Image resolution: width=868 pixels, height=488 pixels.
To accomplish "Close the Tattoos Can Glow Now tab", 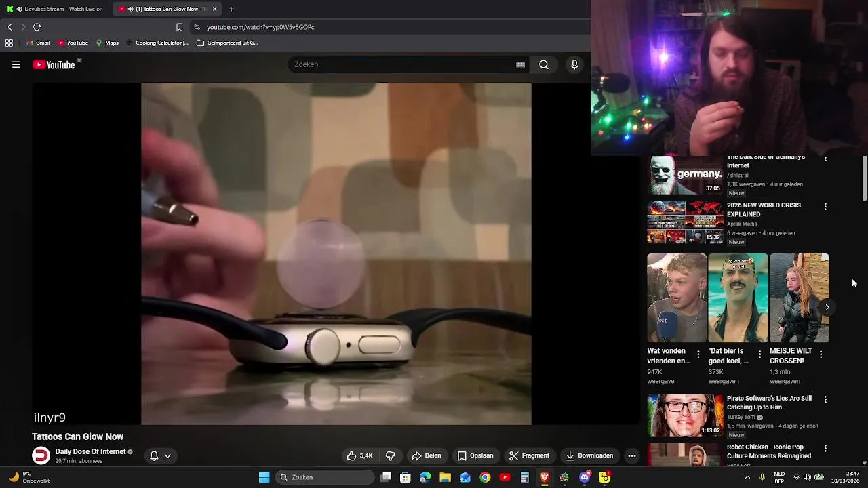I will pos(215,9).
